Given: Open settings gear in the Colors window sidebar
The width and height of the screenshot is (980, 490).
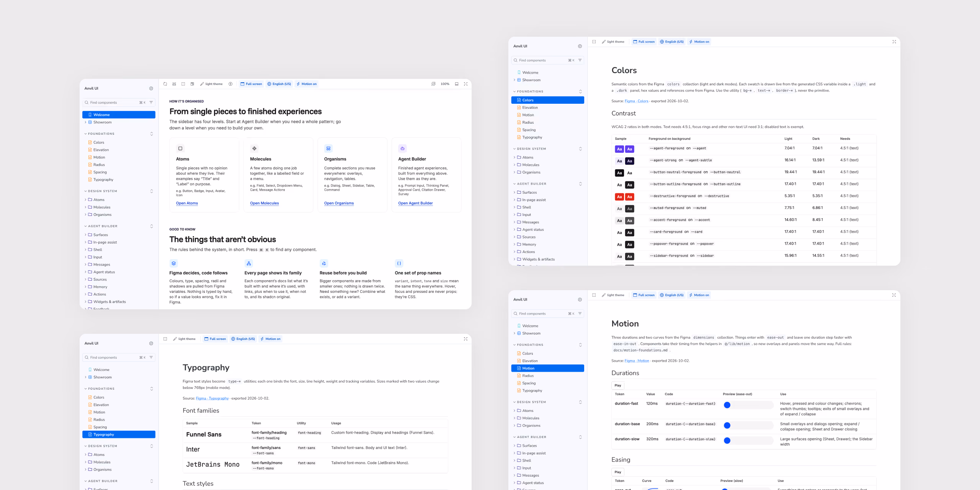Looking at the screenshot, I should pyautogui.click(x=580, y=46).
